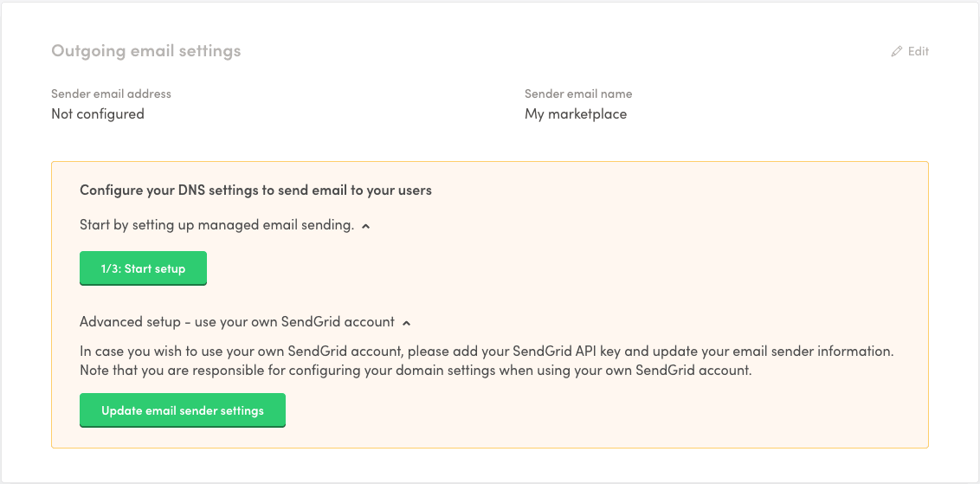
Task: Toggle "Advanced setup – use your own SendGrid account" text
Action: tap(236, 322)
